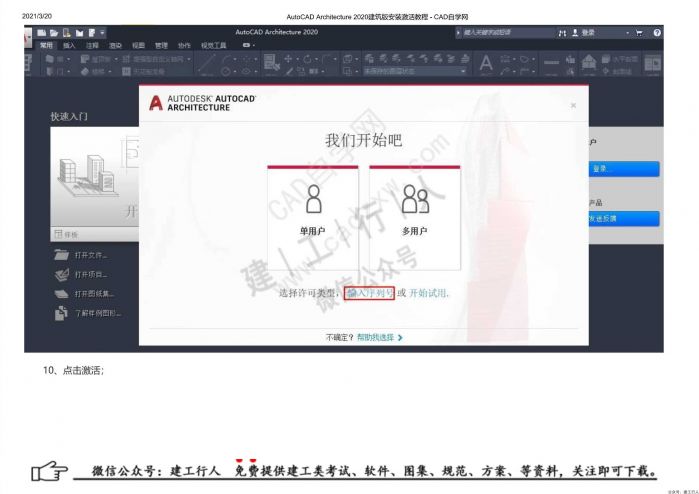Switch to the 协作 ribbon tab
This screenshot has height=494, width=699.
pyautogui.click(x=184, y=45)
